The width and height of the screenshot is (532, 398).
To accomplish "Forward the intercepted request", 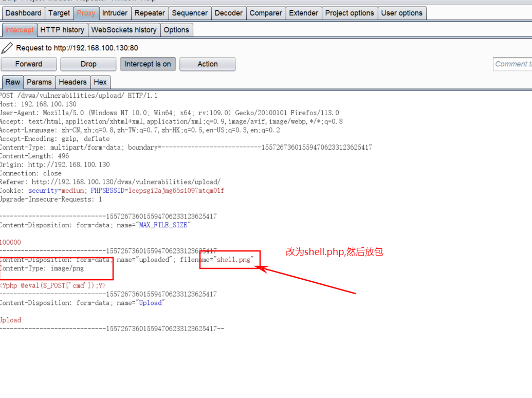I will coord(29,64).
